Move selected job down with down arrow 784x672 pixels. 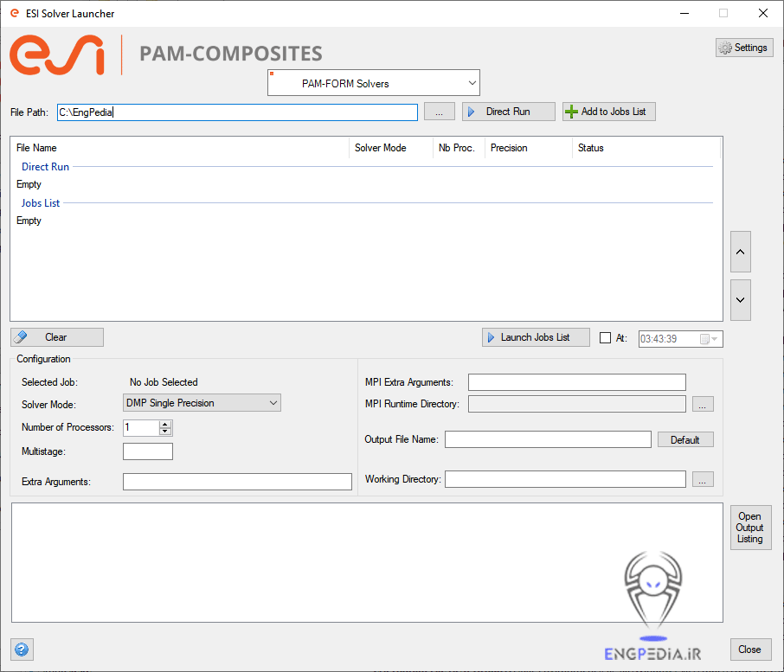coord(741,300)
